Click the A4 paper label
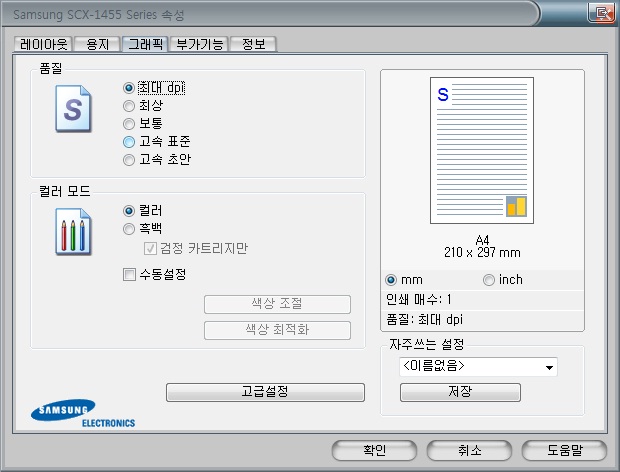The height and width of the screenshot is (472, 620). [x=482, y=240]
